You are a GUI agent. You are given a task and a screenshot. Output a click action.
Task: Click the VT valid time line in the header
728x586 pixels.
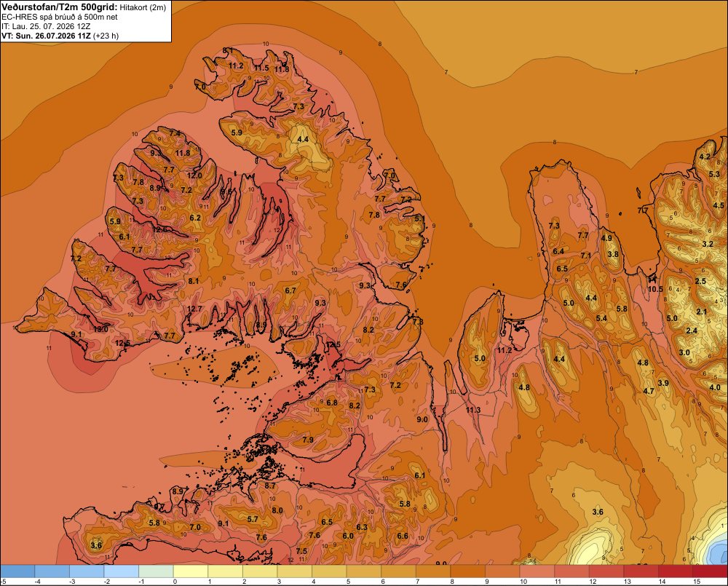tap(60, 35)
